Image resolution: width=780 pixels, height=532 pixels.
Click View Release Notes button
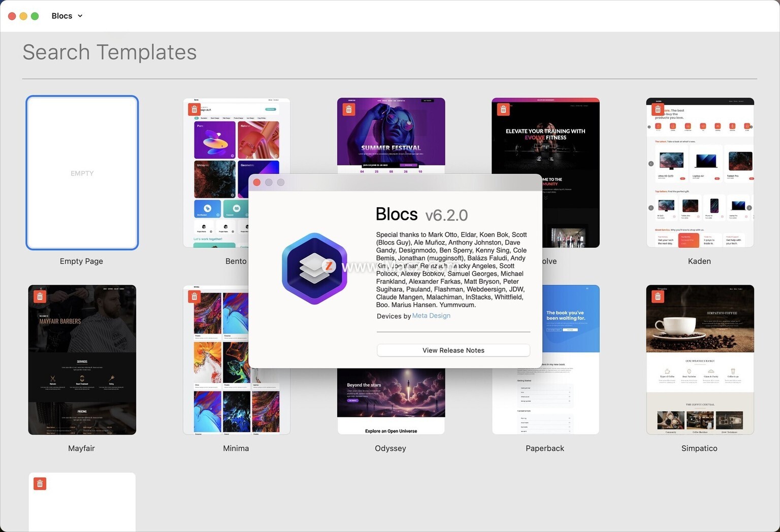[453, 350]
